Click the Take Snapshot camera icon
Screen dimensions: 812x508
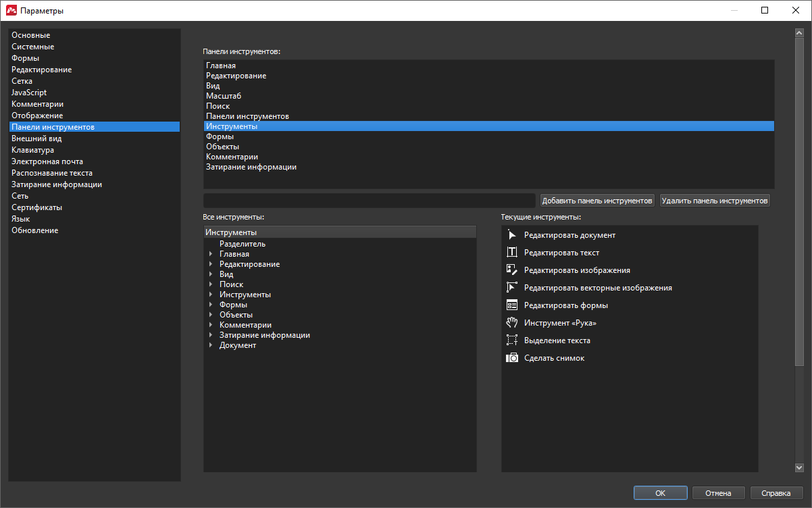(x=511, y=358)
